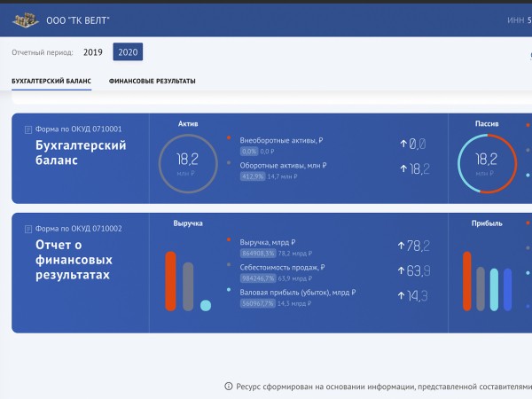Click the up arrow next to 14,3
The height and width of the screenshot is (399, 532).
401,296
